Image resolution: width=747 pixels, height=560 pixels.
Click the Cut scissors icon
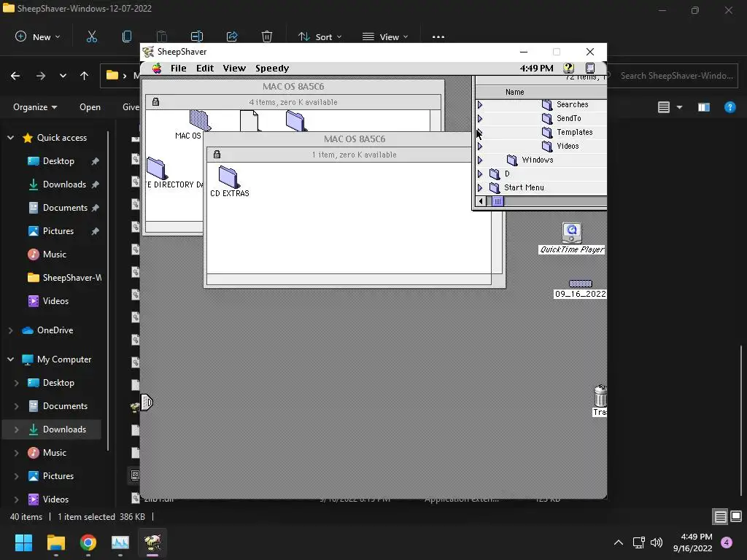(x=92, y=36)
